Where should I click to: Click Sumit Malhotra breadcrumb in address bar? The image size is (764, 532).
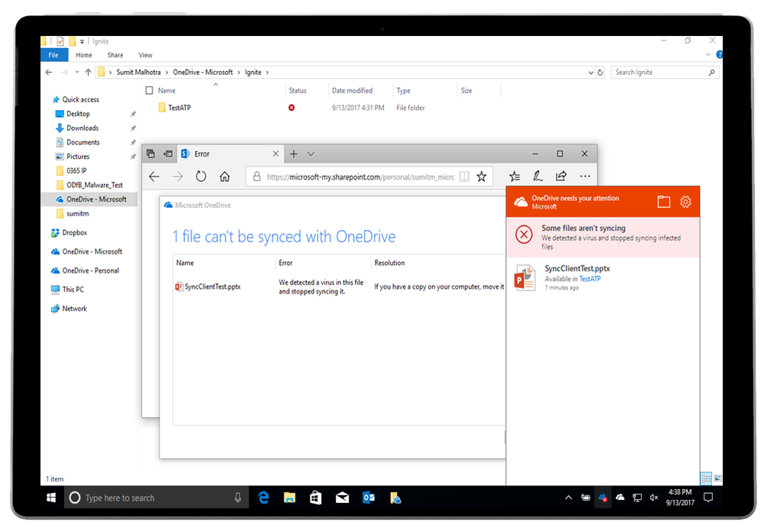pos(138,72)
